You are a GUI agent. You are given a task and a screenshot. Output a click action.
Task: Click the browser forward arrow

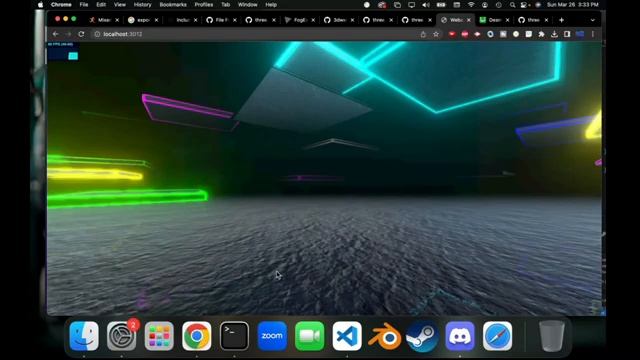tap(68, 34)
